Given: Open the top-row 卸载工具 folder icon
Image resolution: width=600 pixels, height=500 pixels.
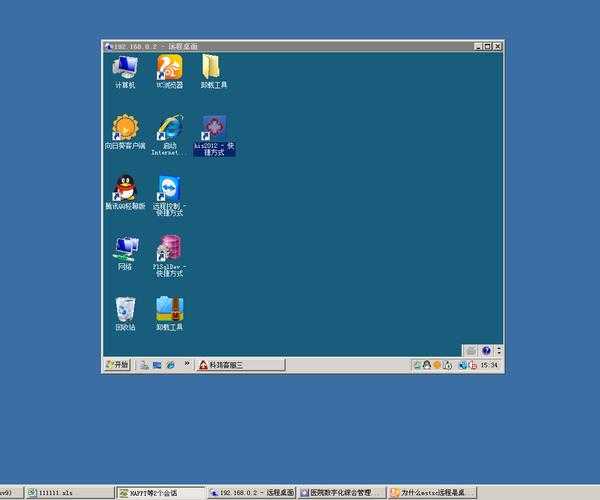Looking at the screenshot, I should tap(213, 68).
